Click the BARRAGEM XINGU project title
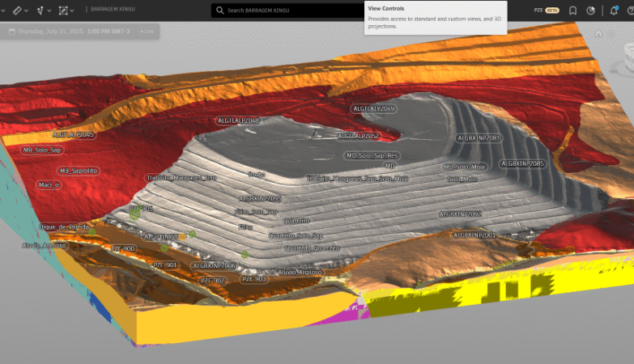 click(x=113, y=11)
